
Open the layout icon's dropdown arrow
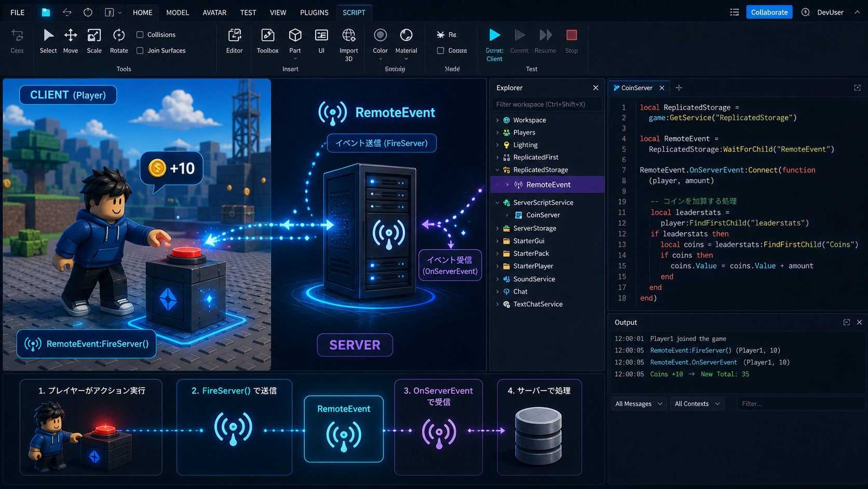click(x=120, y=12)
